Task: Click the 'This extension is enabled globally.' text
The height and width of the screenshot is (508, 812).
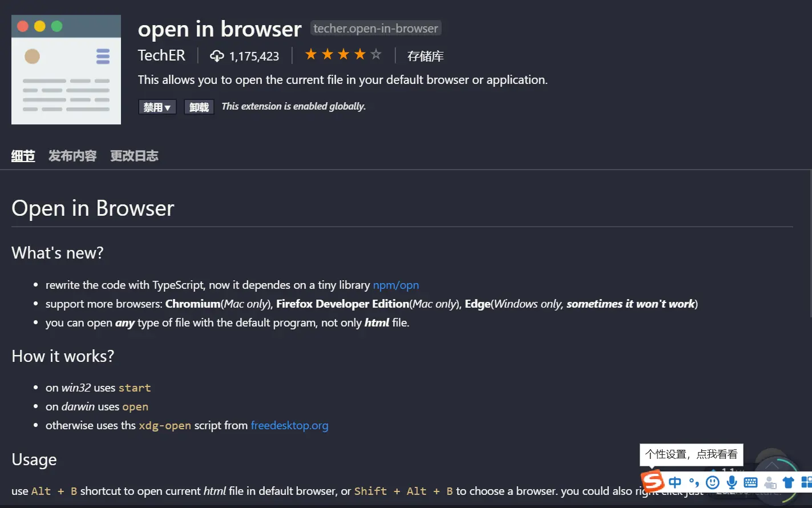Action: pos(293,106)
